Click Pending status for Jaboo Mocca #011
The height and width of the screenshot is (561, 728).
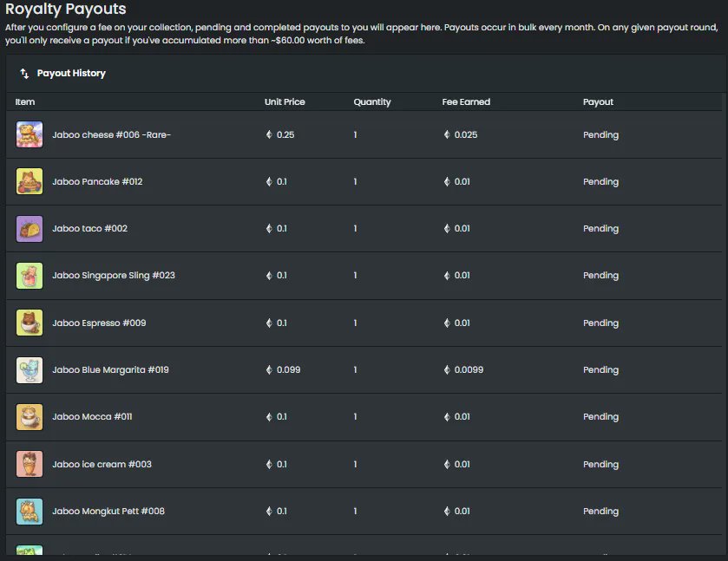point(600,417)
